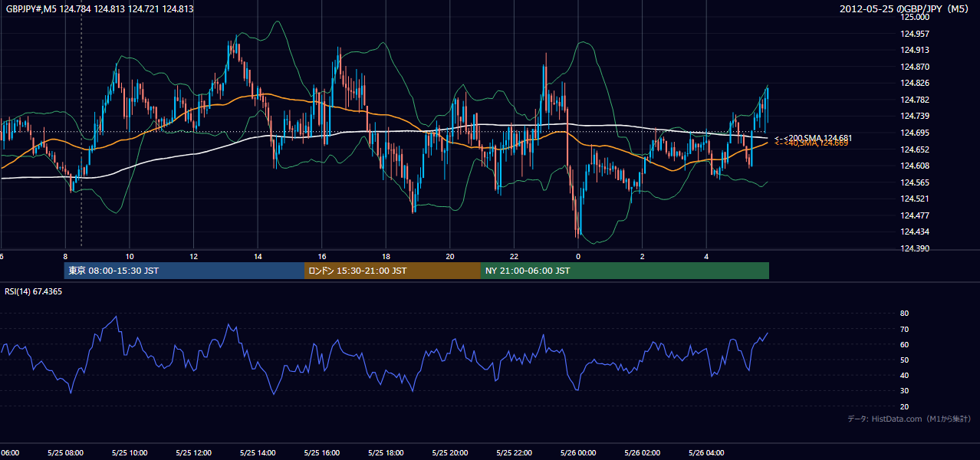Click hour tick 16 under the price chart
The width and height of the screenshot is (980, 460).
point(322,257)
